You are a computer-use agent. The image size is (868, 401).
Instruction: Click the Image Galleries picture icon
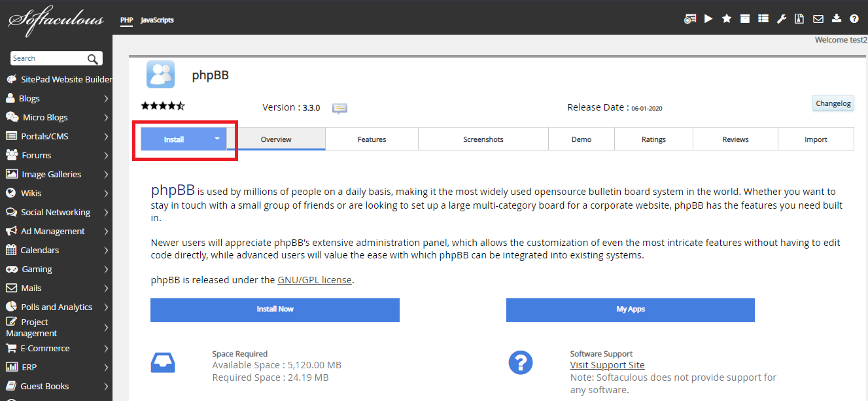click(x=11, y=174)
